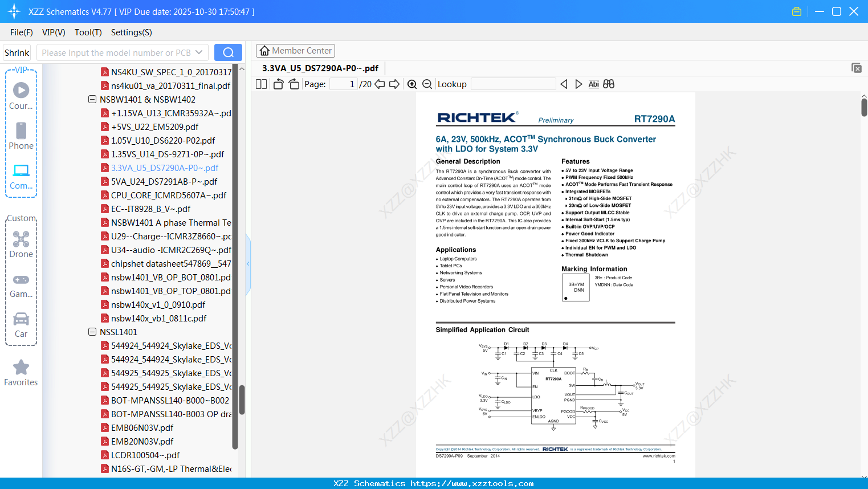Viewport: 868px width, 489px height.
Task: Go to the next PDF page arrow
Action: tap(394, 84)
